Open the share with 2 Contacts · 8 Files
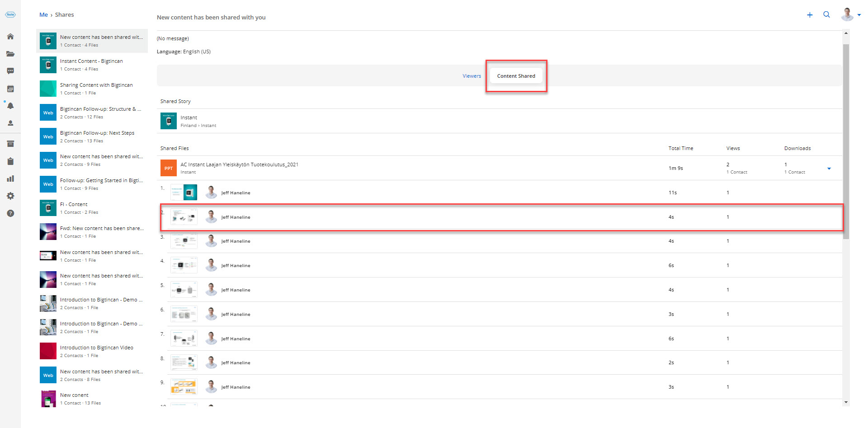 click(x=92, y=375)
